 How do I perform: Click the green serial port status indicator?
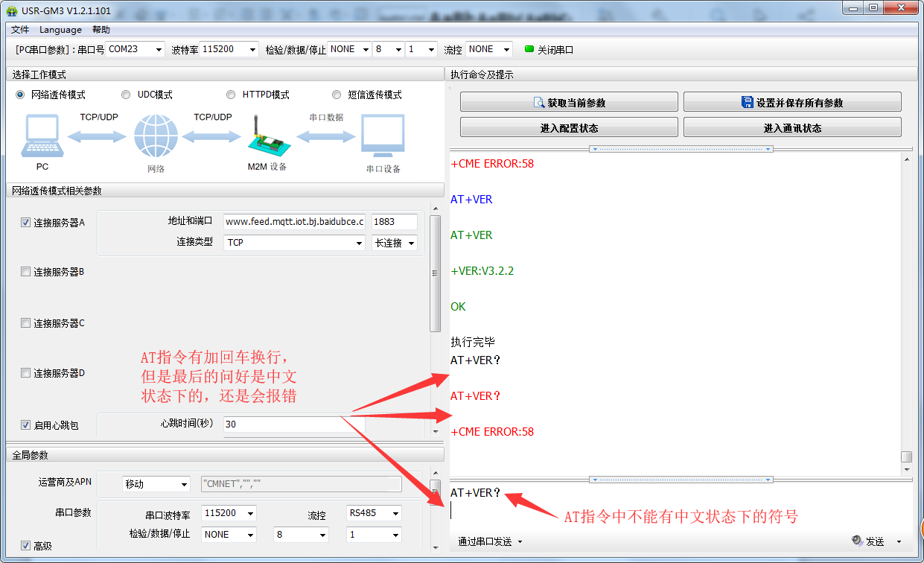[x=529, y=49]
